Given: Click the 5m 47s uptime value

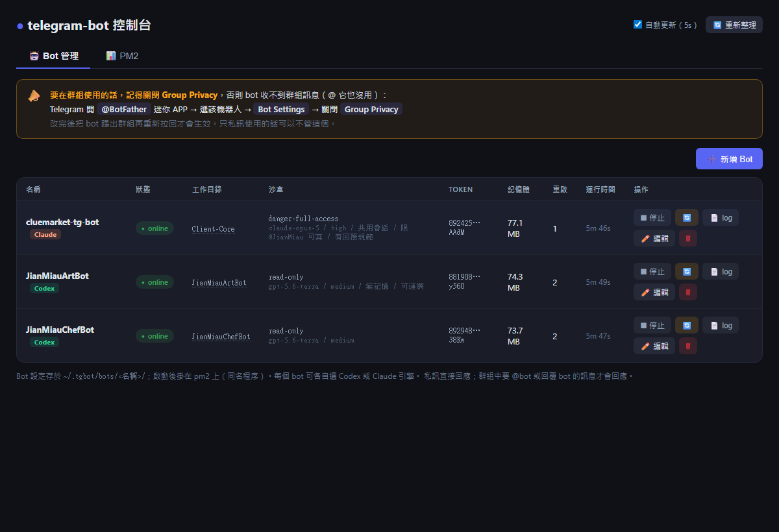Looking at the screenshot, I should point(598,336).
